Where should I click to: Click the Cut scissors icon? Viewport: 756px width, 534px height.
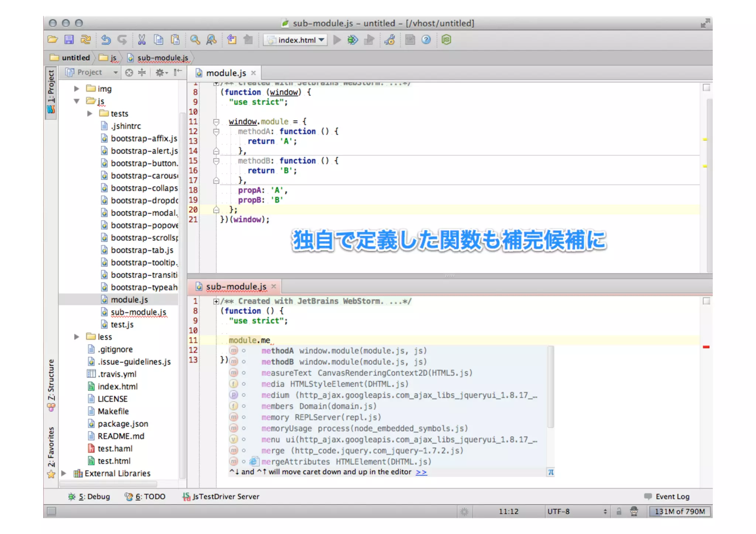(x=142, y=39)
